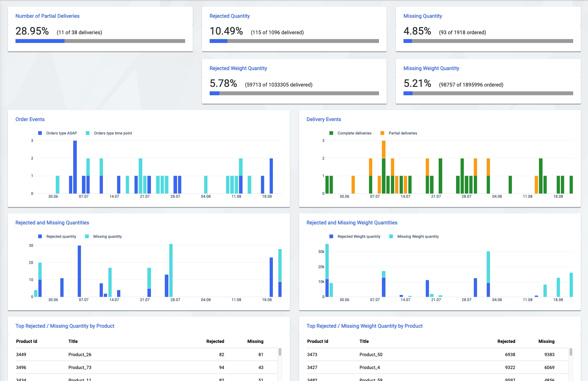Toggle the Orders type time point legend
The height and width of the screenshot is (381, 588).
(x=87, y=133)
